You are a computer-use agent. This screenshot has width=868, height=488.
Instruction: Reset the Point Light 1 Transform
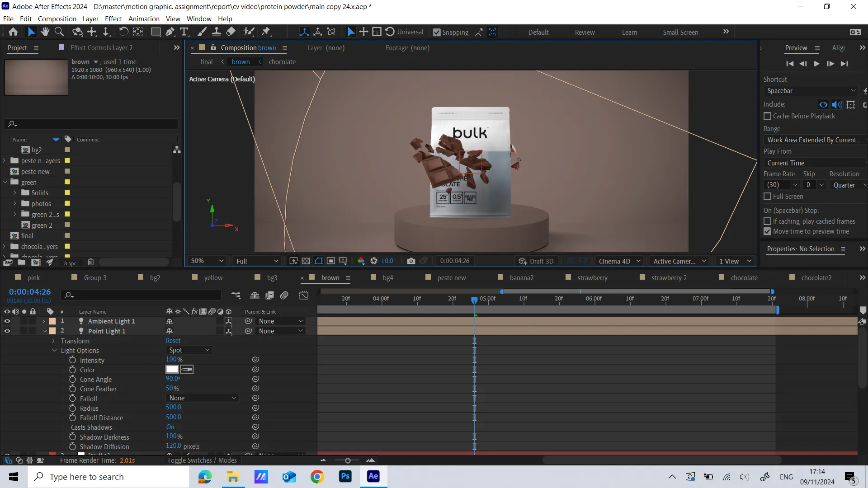point(173,341)
